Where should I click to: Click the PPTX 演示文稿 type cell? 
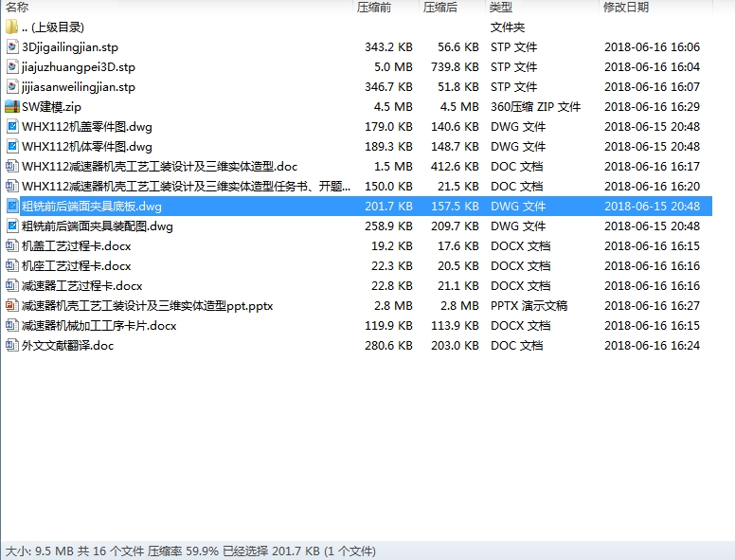click(x=529, y=306)
